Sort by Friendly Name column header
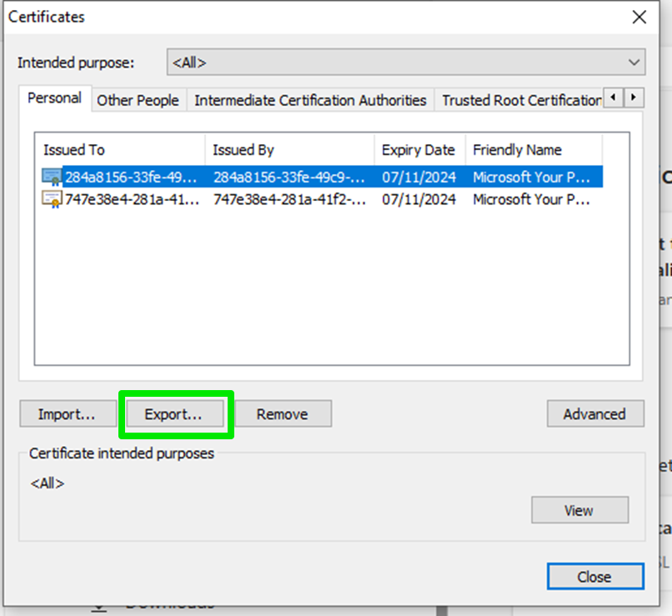The width and height of the screenshot is (672, 616). coord(534,150)
